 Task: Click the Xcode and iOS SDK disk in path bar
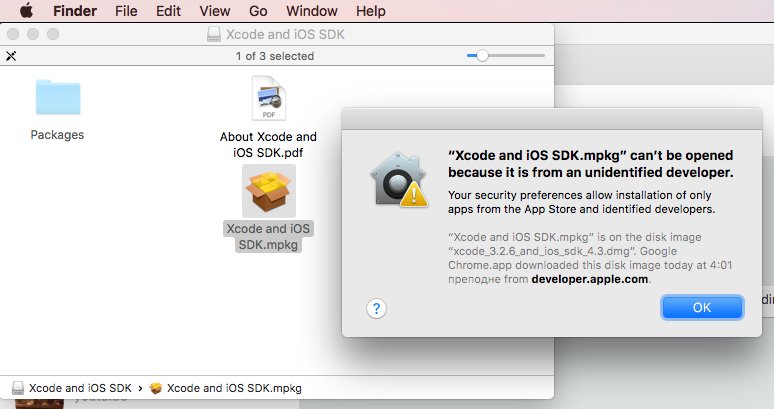[72, 388]
